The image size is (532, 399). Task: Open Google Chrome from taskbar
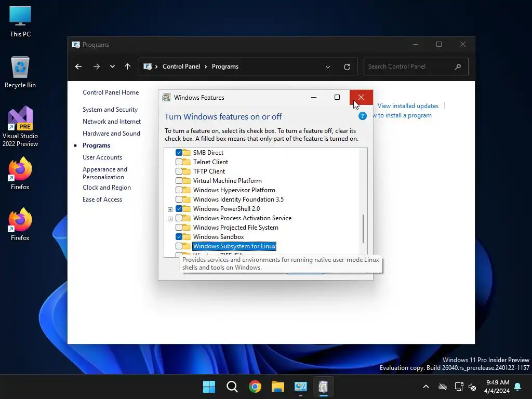(255, 387)
